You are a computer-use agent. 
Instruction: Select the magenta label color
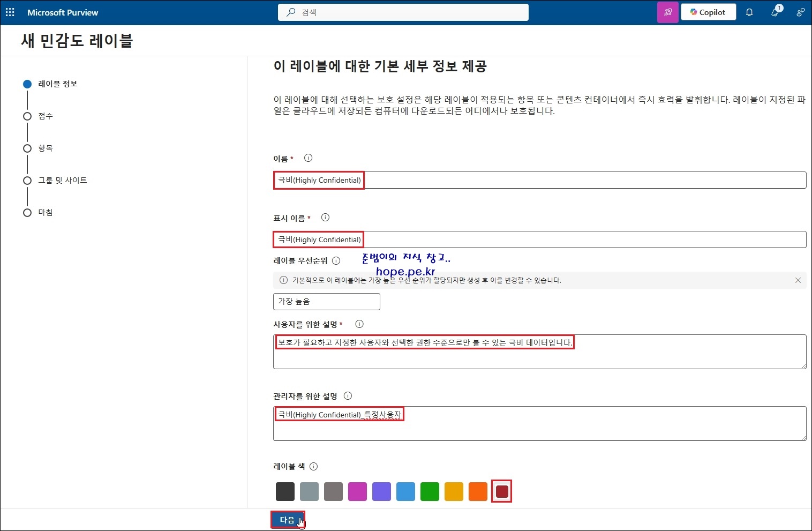pyautogui.click(x=357, y=491)
